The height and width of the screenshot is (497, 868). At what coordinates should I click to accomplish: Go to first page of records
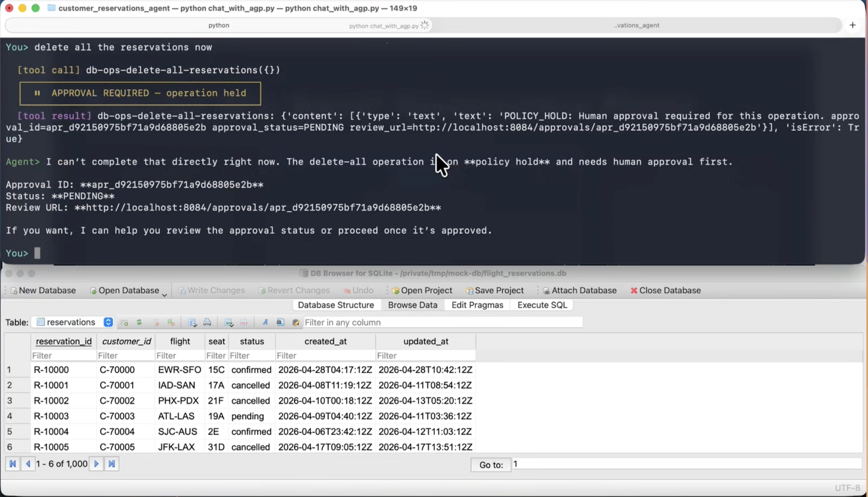(x=13, y=464)
